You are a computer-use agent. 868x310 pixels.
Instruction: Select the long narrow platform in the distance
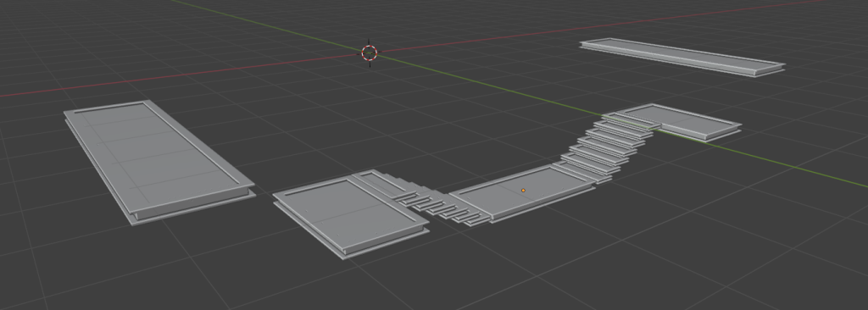pyautogui.click(x=682, y=57)
